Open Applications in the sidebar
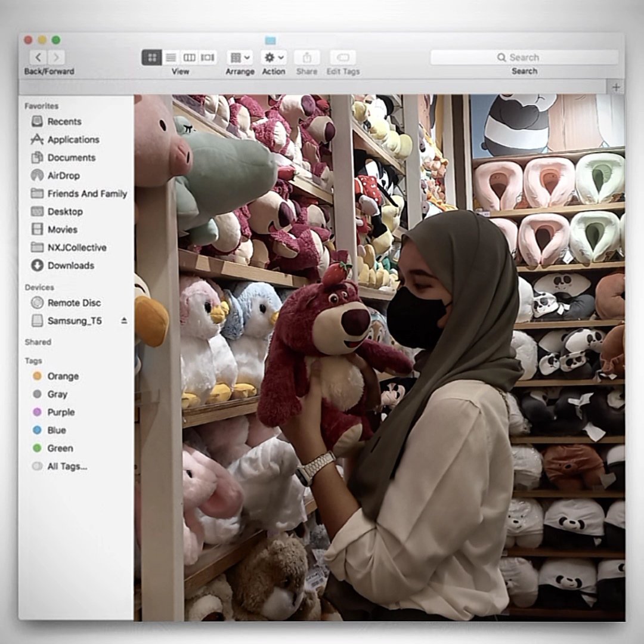 pyautogui.click(x=65, y=140)
